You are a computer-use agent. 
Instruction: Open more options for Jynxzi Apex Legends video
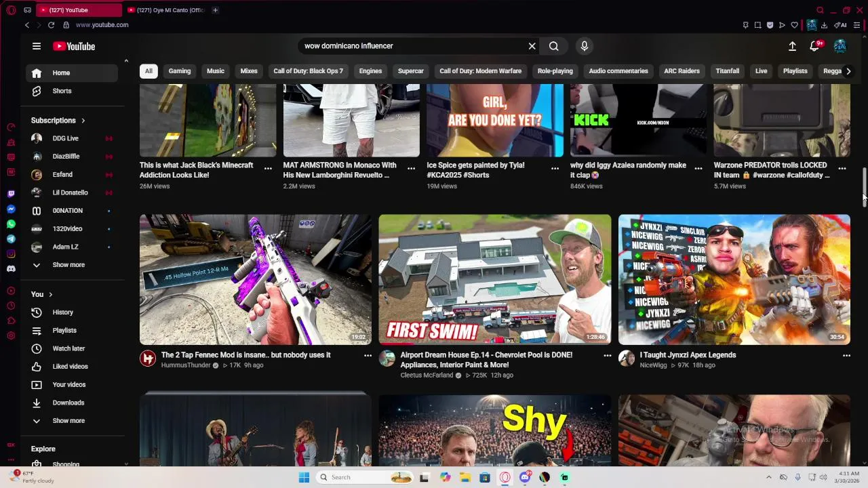pyautogui.click(x=846, y=355)
